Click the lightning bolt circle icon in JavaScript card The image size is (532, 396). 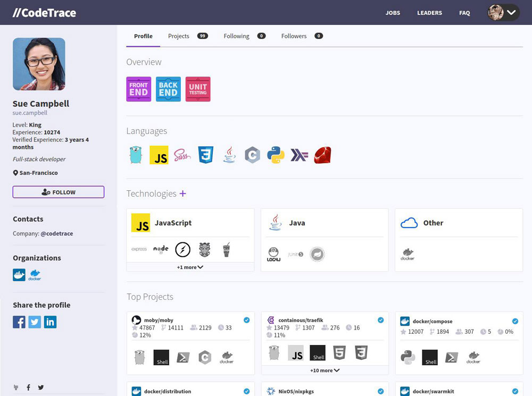coord(182,250)
